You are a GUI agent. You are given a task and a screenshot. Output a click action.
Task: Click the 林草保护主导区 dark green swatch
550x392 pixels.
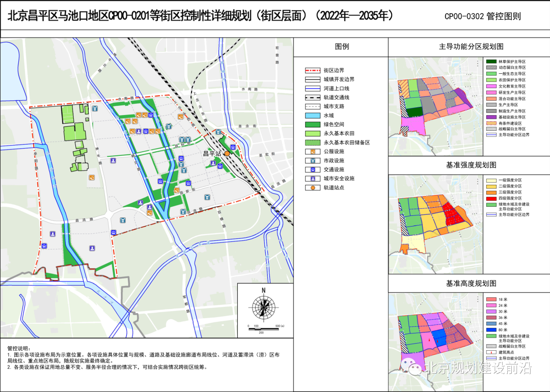pyautogui.click(x=491, y=62)
